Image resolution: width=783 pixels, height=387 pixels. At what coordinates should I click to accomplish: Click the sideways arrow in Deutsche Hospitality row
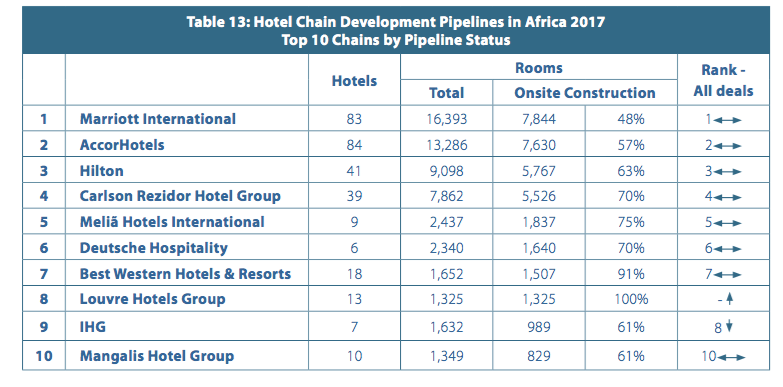click(728, 248)
